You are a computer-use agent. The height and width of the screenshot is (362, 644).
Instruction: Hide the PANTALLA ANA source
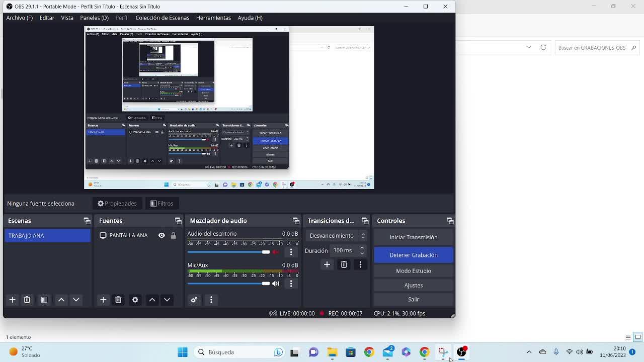162,235
